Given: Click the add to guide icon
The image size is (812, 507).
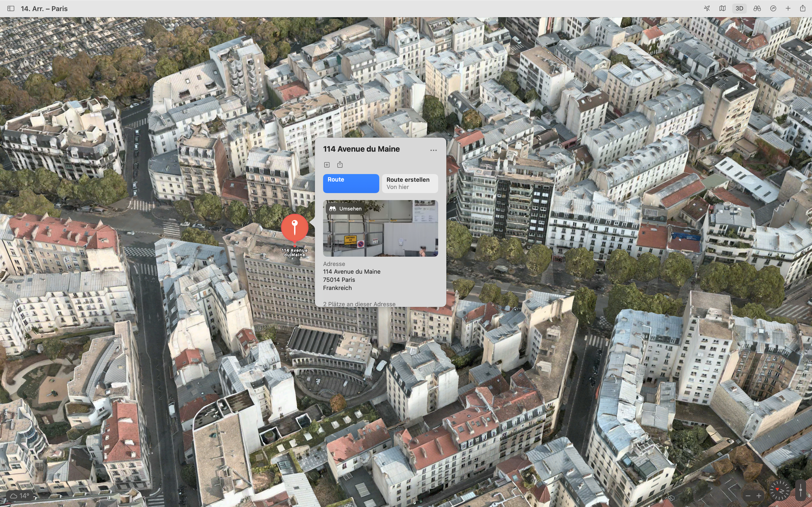Looking at the screenshot, I should pos(327,165).
